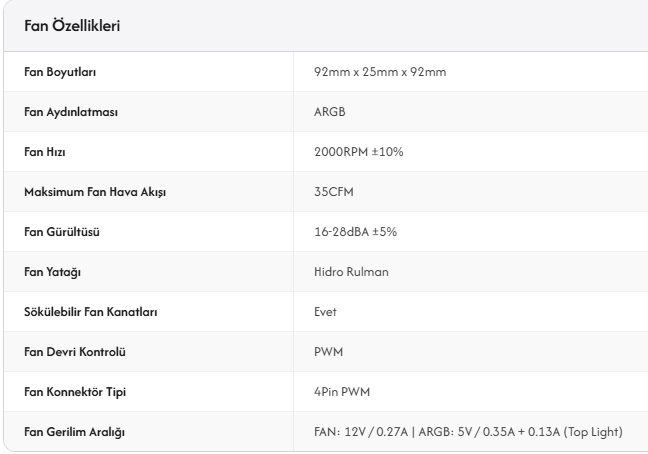Click the 'Fan Aydınlatması' row label
The image size is (648, 454).
pos(71,112)
